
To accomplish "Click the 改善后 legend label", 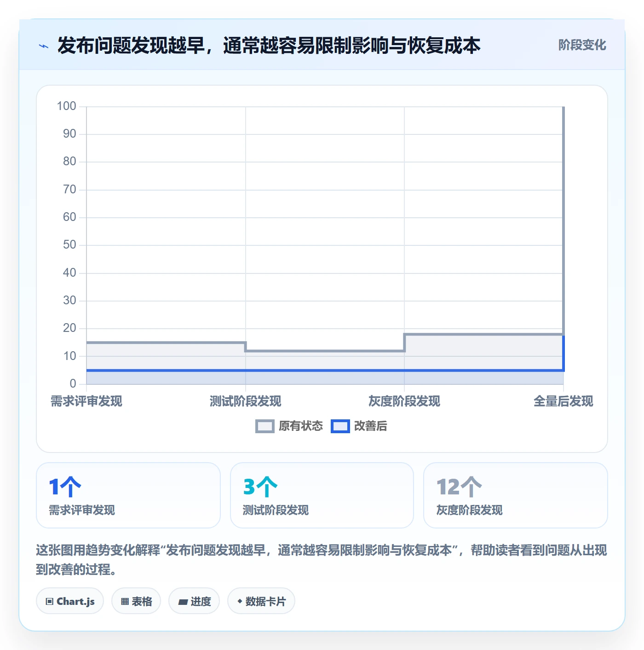I will [x=370, y=426].
